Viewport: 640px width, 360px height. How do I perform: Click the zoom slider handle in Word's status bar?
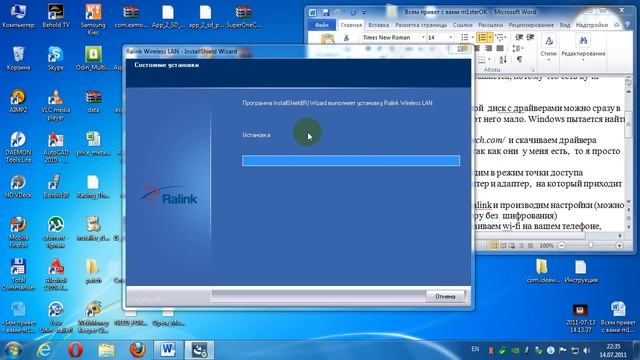[x=590, y=245]
